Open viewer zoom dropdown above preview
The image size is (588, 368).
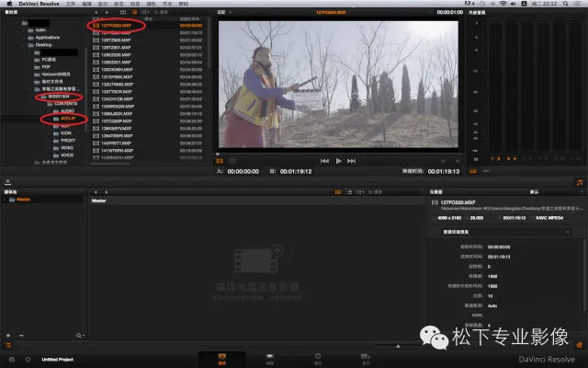(224, 12)
